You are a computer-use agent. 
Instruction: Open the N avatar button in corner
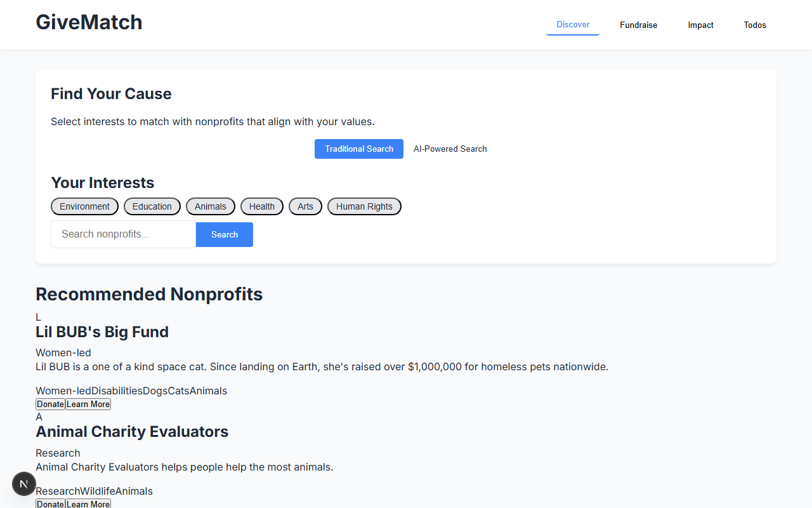click(23, 483)
